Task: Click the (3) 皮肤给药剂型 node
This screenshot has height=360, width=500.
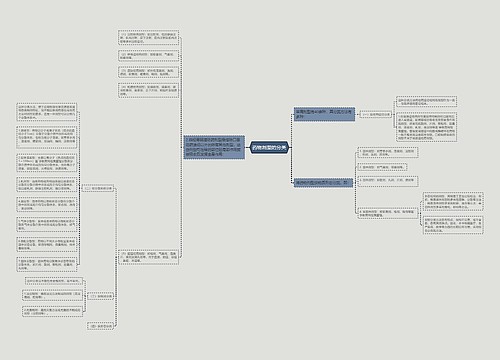Action: pos(149,72)
